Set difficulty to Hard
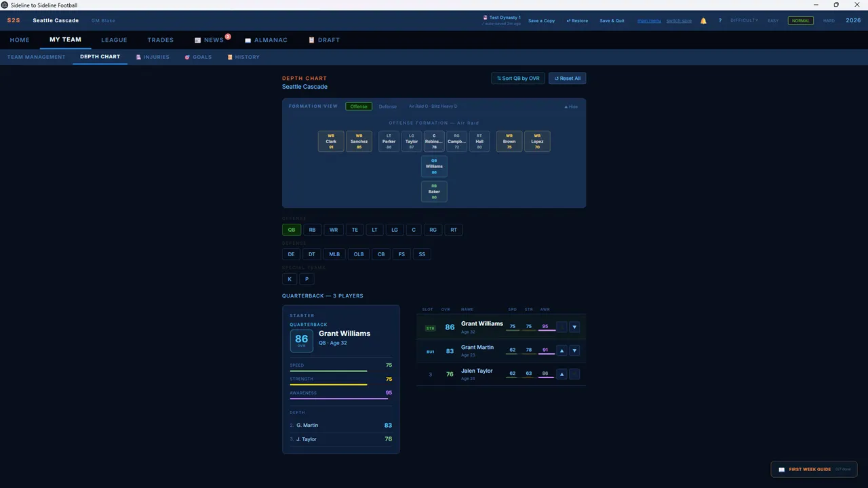Viewport: 868px width, 488px height. pos(829,21)
